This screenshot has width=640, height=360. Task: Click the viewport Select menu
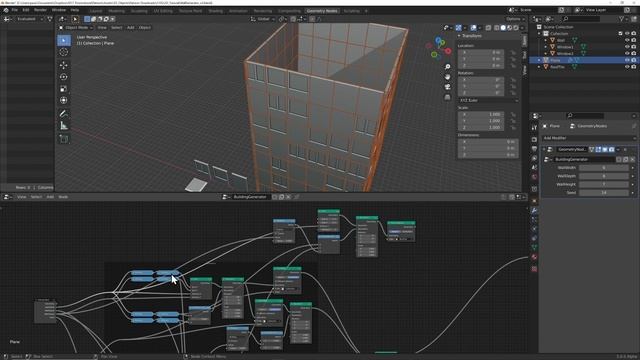(x=117, y=27)
